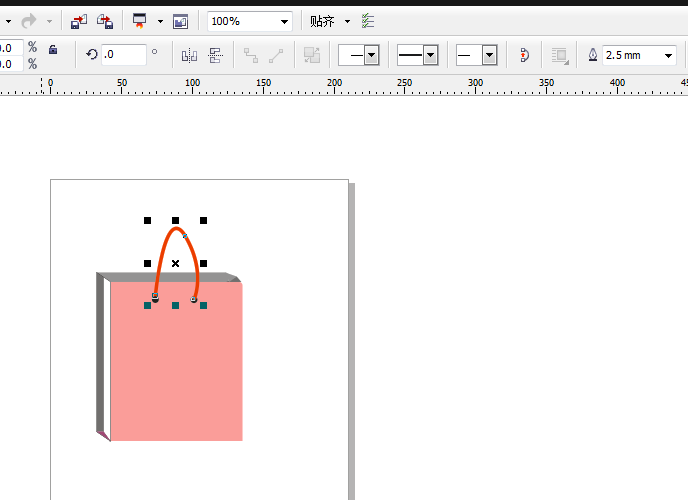Click the Redo arrow icon

[29, 21]
